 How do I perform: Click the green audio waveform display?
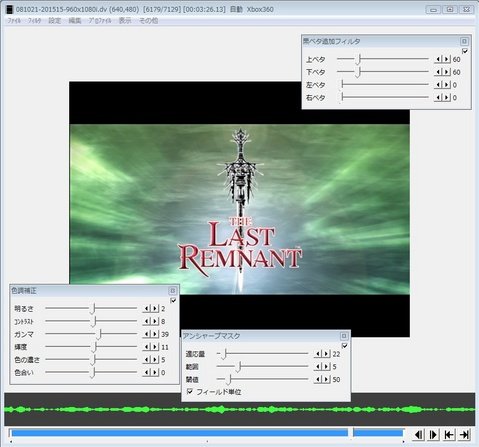[x=239, y=409]
